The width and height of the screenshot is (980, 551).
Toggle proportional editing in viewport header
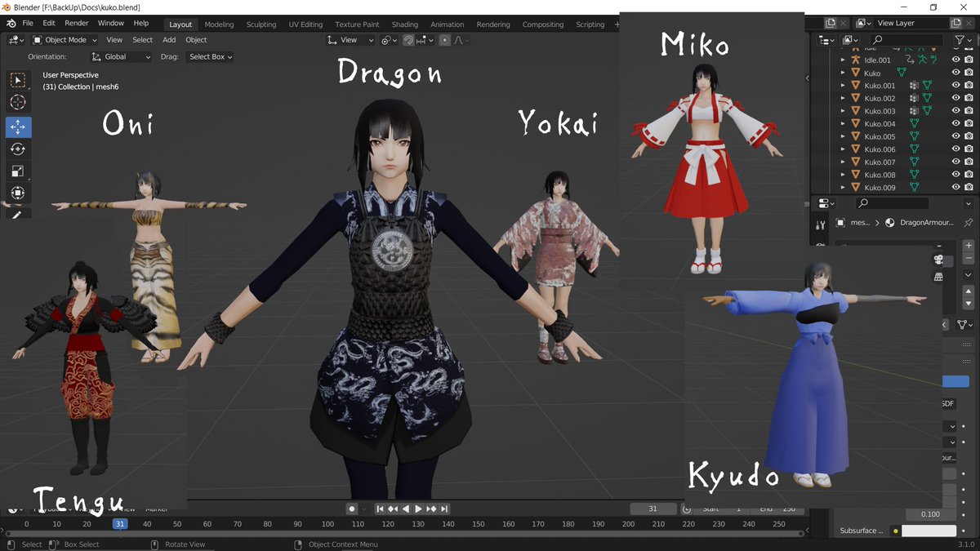[444, 40]
